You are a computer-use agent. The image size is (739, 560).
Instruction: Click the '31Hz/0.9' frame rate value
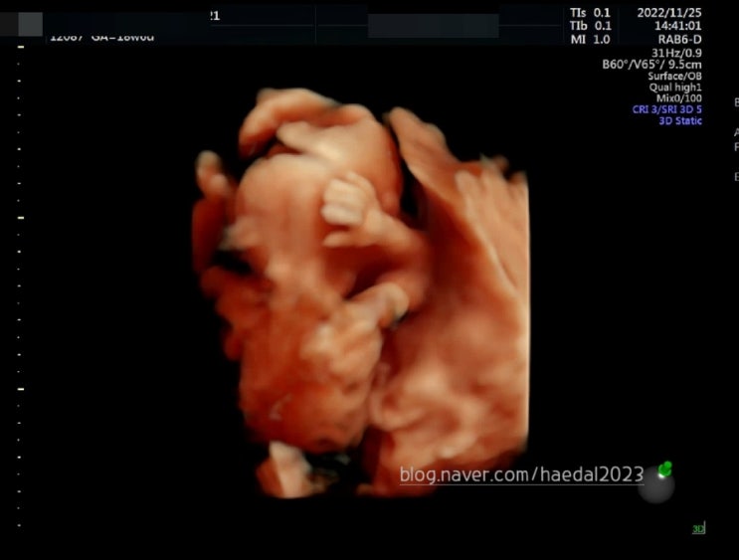coord(676,53)
